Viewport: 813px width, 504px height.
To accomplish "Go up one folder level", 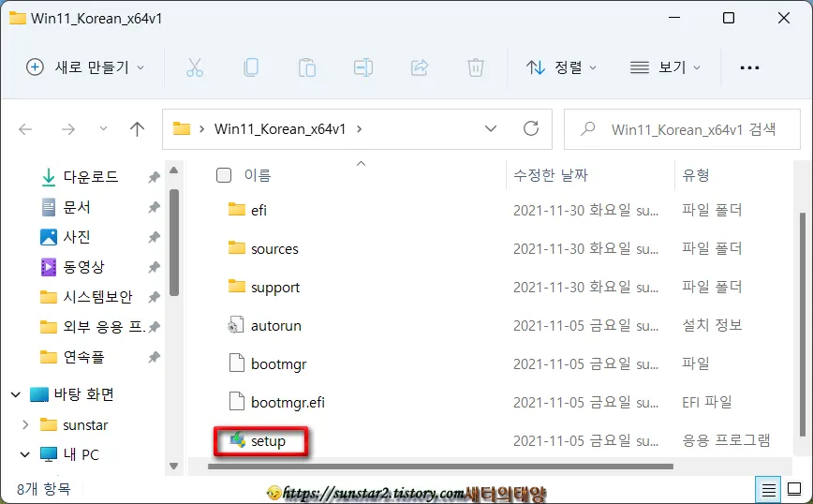I will (x=137, y=129).
